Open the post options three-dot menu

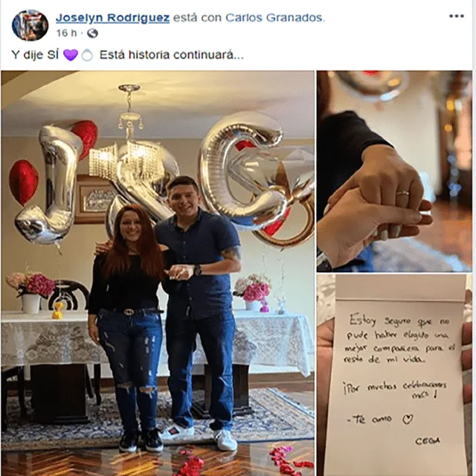[x=457, y=16]
